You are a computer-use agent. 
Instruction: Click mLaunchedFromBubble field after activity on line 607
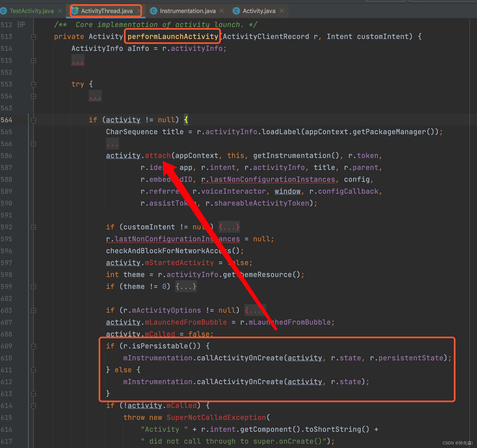point(186,322)
